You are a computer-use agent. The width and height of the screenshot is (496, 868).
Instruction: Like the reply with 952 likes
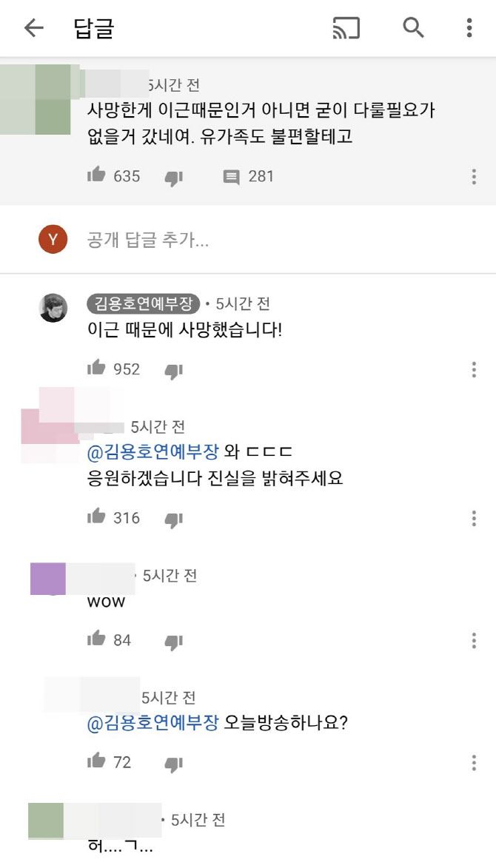coord(96,368)
